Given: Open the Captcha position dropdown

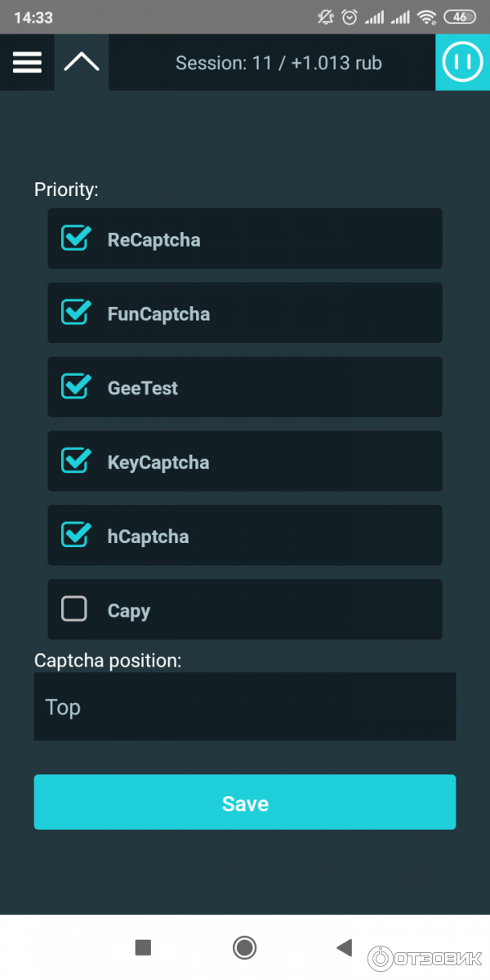Looking at the screenshot, I should tap(244, 706).
